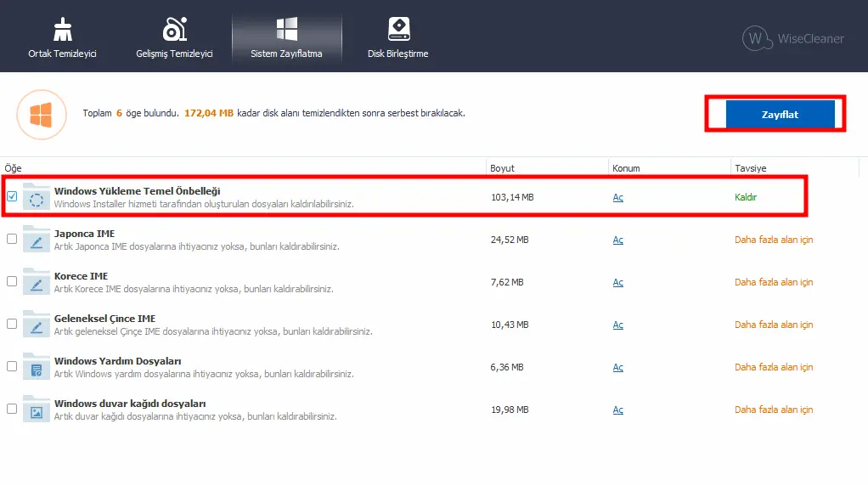Image resolution: width=868 pixels, height=486 pixels.
Task: Click Japonca IME's Daha fazla alan için
Action: click(x=774, y=240)
